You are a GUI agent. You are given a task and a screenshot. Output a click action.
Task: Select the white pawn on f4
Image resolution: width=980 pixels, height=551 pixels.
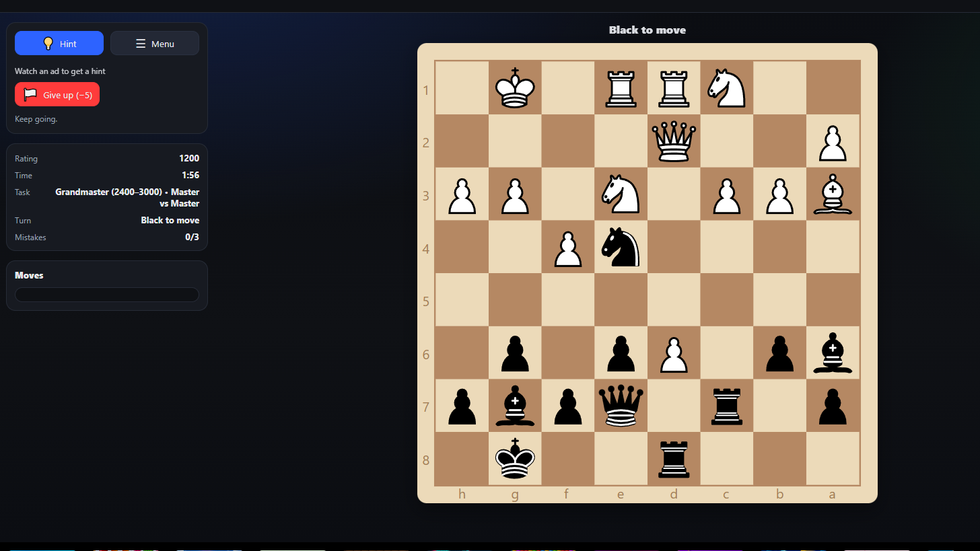(x=567, y=248)
